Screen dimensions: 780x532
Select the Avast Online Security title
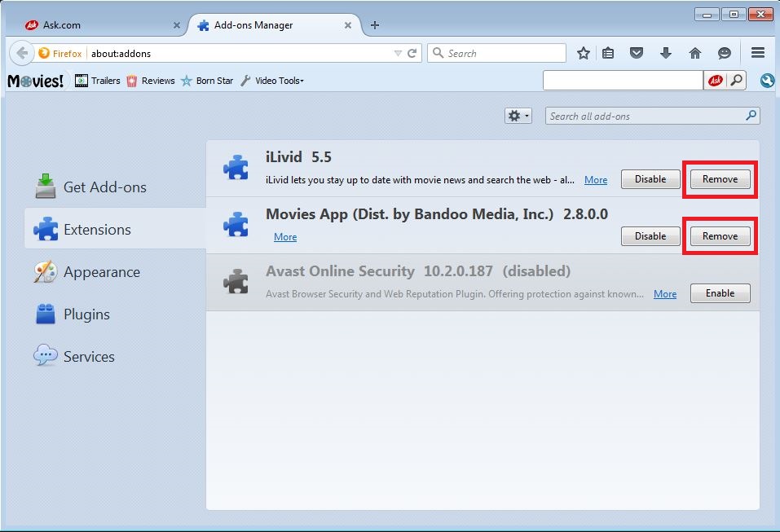tap(340, 271)
